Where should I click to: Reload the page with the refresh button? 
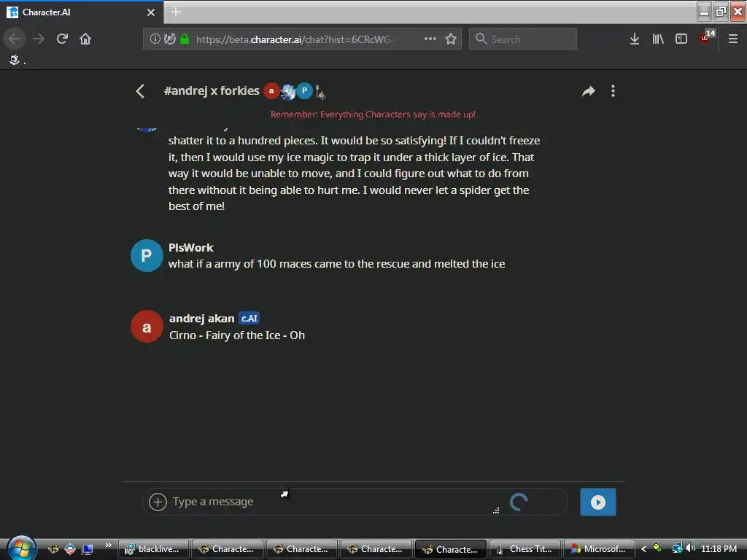62,39
